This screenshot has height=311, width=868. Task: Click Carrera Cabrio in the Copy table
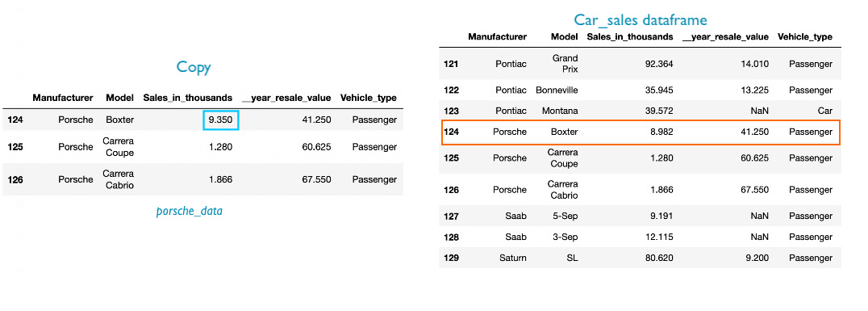(118, 179)
